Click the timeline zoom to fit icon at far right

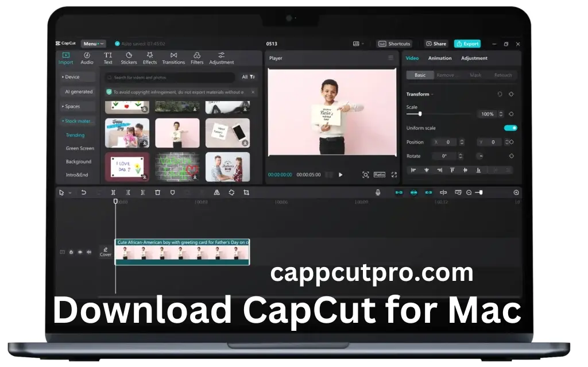[x=516, y=192]
